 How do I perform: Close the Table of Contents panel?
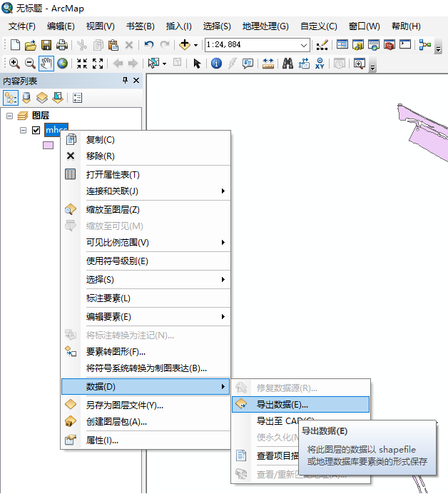click(x=136, y=81)
